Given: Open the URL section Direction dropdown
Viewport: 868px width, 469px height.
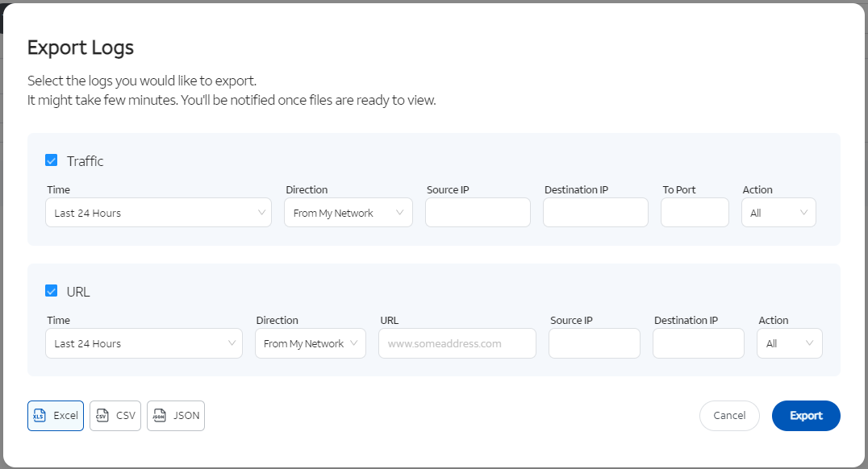Looking at the screenshot, I should [310, 342].
